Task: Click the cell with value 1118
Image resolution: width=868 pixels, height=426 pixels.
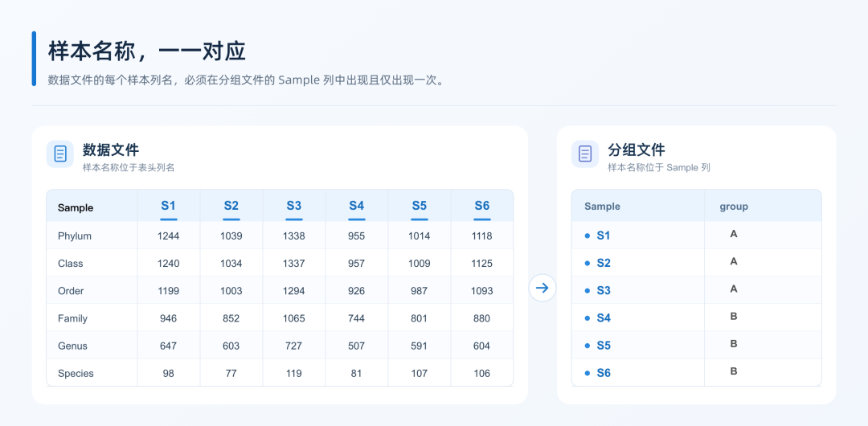Action: 482,236
